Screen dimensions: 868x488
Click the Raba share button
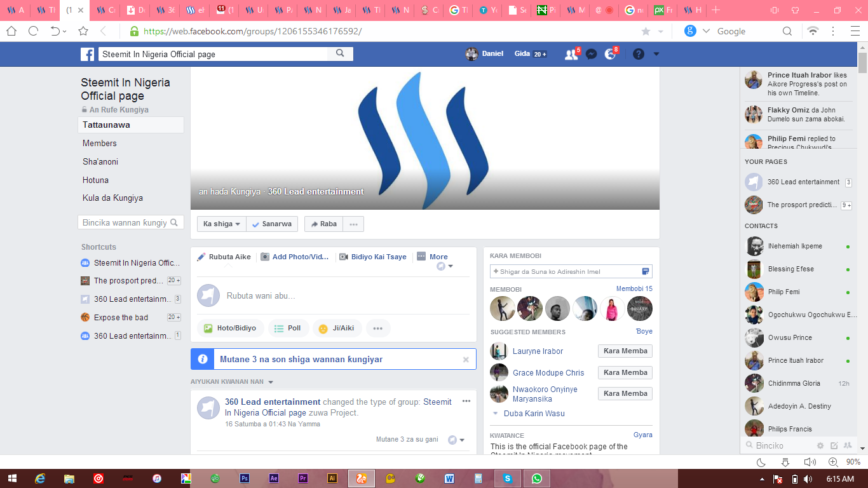coord(324,224)
